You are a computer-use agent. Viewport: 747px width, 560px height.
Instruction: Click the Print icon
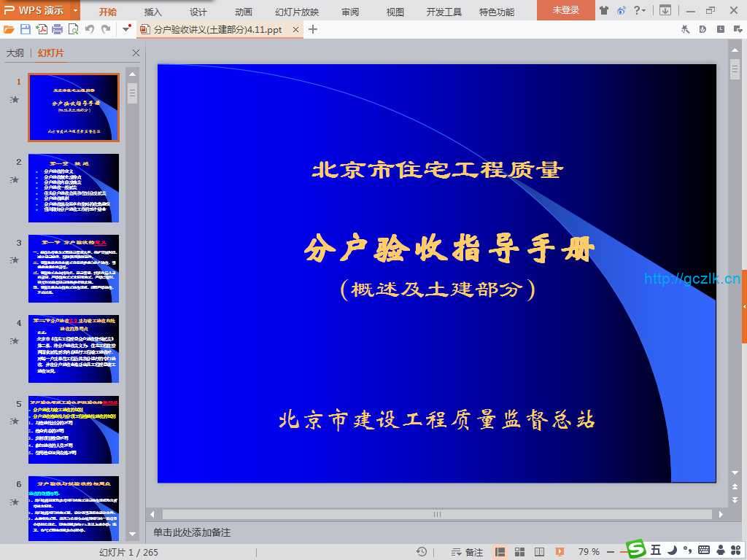pos(57,29)
